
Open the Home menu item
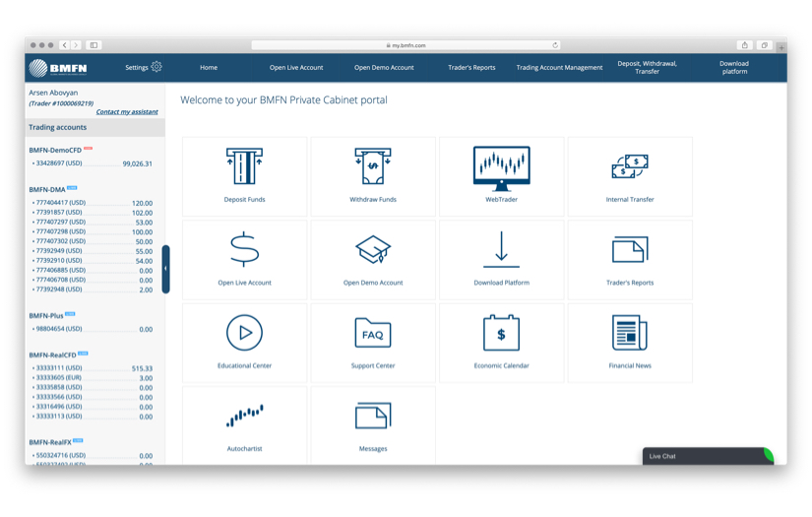pos(209,67)
